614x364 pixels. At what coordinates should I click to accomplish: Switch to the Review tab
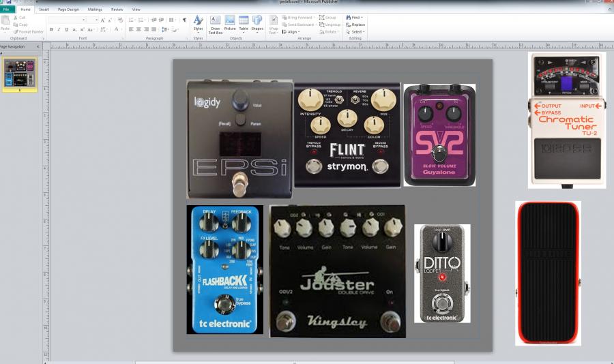(117, 10)
